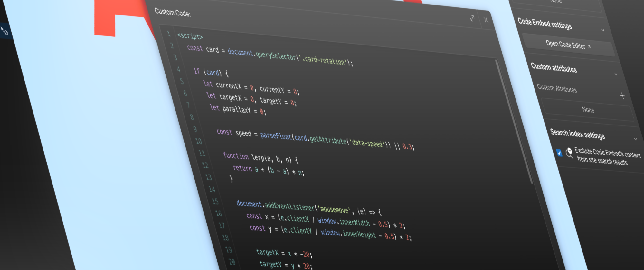This screenshot has width=644, height=270.
Task: Collapse the Custom attributes section
Action: click(x=616, y=74)
